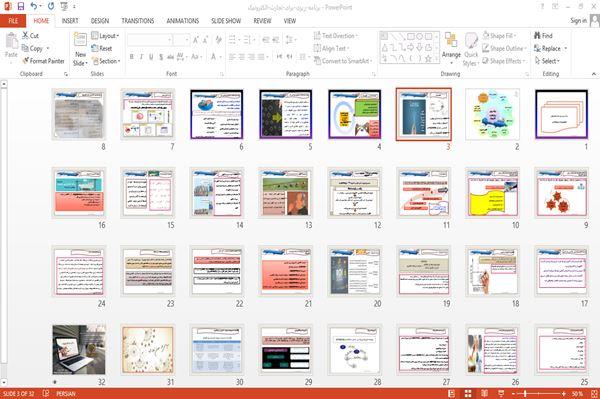Collapse the ribbon arrow
This screenshot has height=399, width=600.
tap(593, 74)
